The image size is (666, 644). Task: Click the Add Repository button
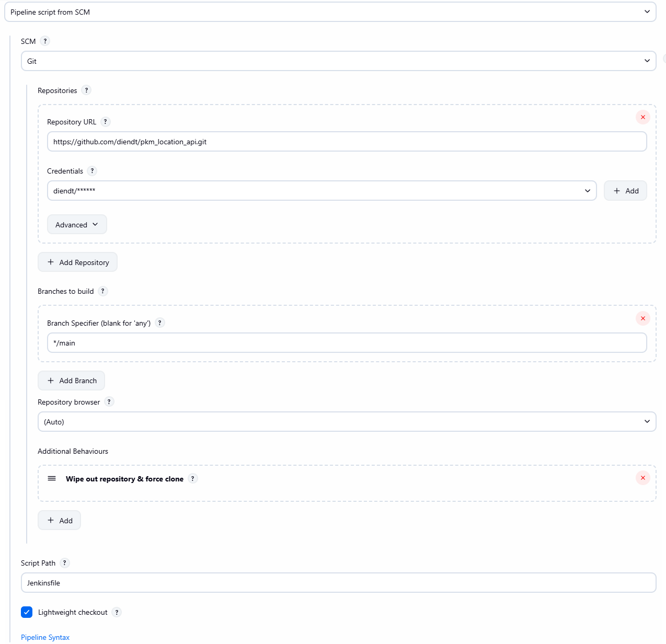coord(77,262)
